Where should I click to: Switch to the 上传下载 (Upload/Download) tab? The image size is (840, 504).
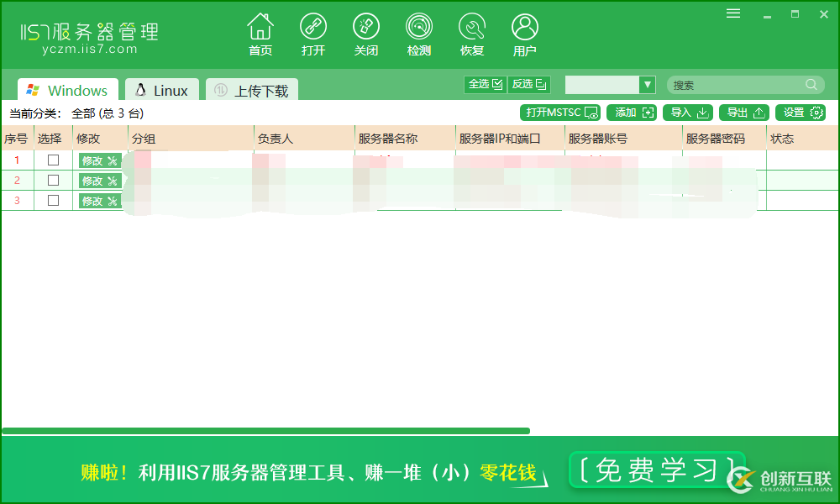pos(251,88)
